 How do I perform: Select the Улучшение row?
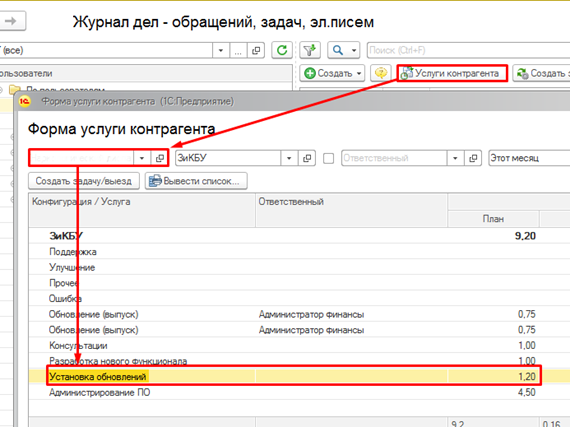pos(299,267)
